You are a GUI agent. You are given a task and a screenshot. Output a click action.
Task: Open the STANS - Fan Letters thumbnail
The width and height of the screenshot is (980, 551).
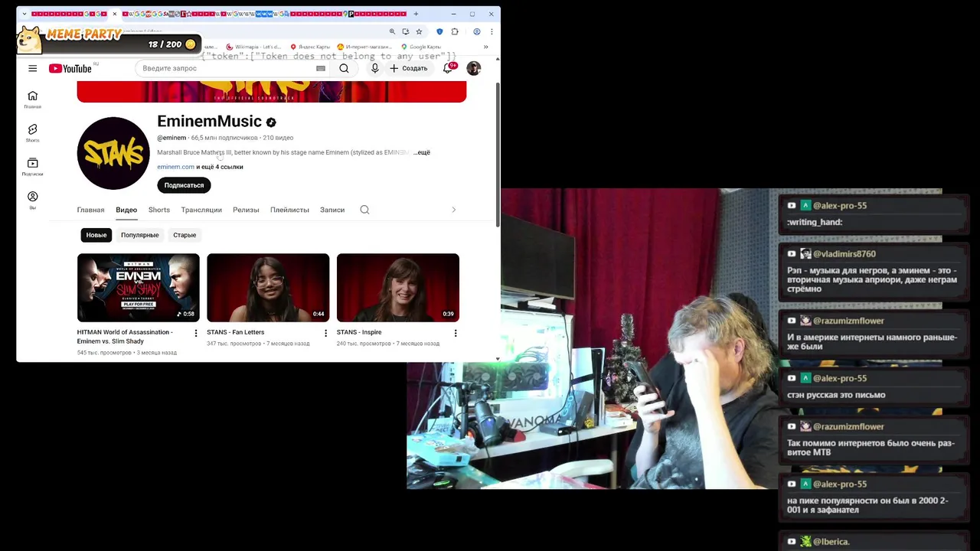(x=268, y=287)
